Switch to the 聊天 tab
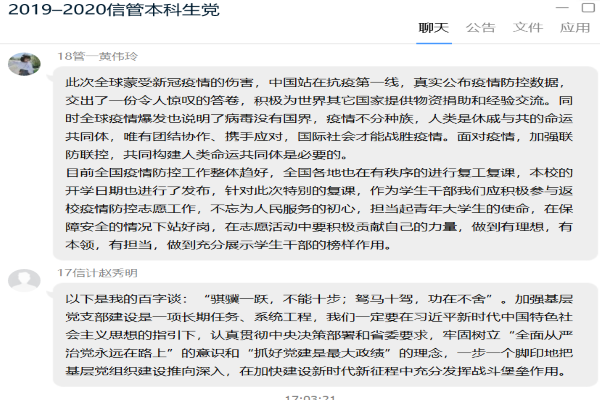Viewport: 600px width, 400px height. click(x=434, y=28)
